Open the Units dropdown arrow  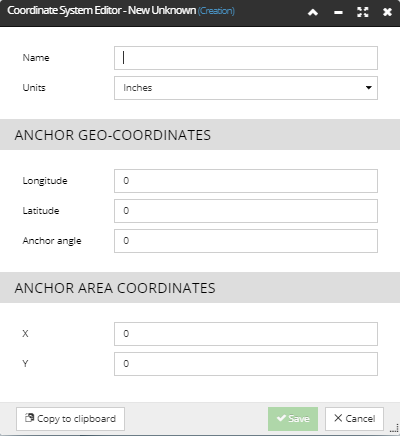point(368,88)
